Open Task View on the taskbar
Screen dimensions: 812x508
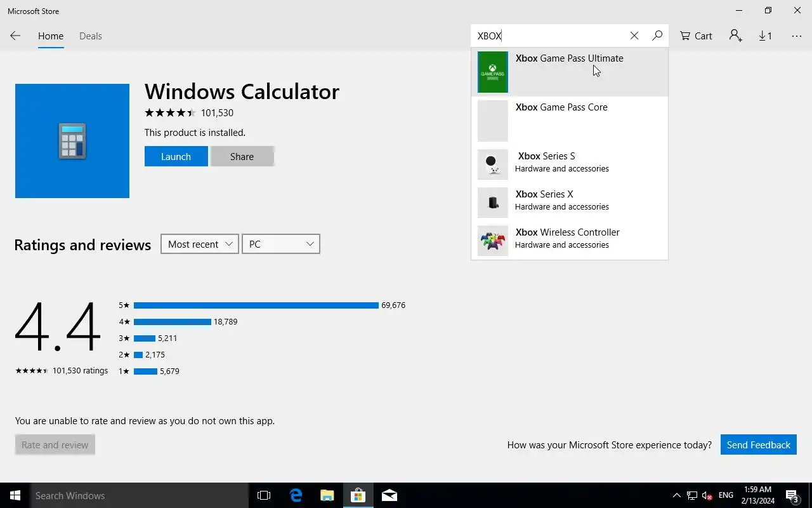[264, 495]
